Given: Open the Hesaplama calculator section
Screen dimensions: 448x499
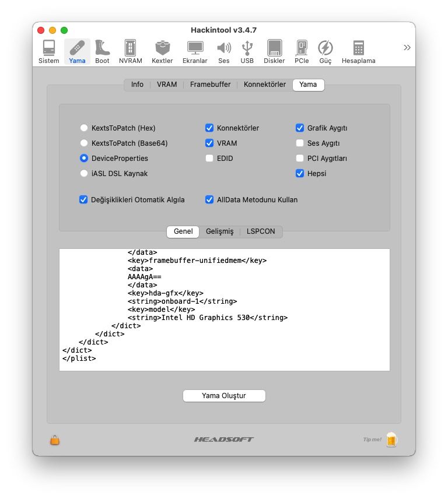Looking at the screenshot, I should click(x=359, y=51).
